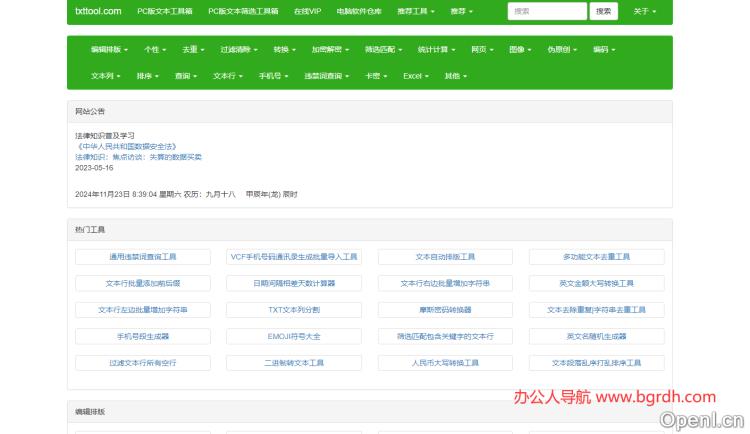This screenshot has height=434, width=750.
Task: Expand the 文本行 category dropdown
Action: pos(228,76)
